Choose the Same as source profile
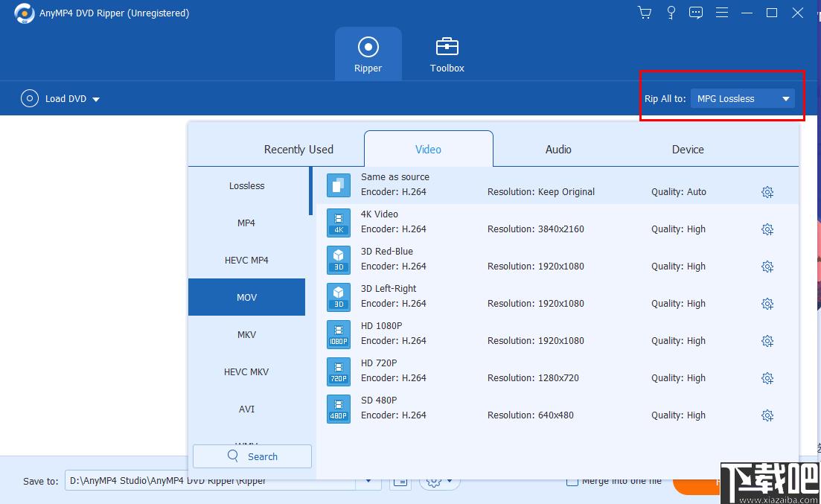 [558, 185]
